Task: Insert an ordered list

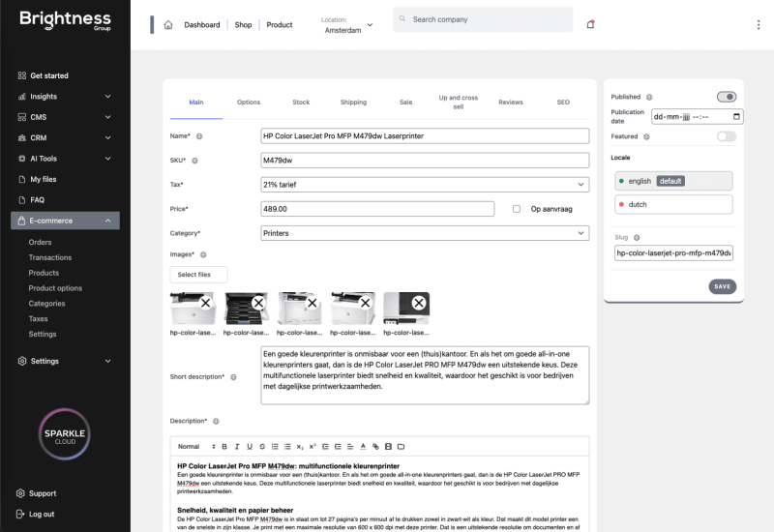Action: tap(275, 446)
